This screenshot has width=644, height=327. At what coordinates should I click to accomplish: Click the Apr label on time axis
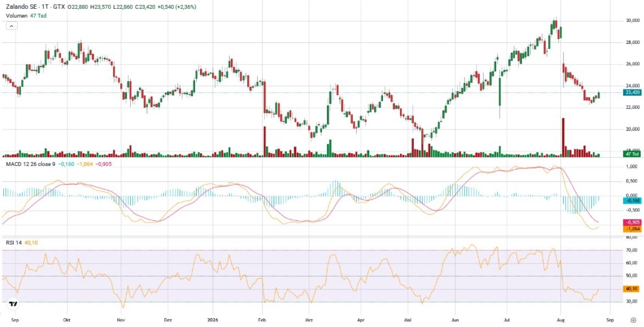coord(361,319)
